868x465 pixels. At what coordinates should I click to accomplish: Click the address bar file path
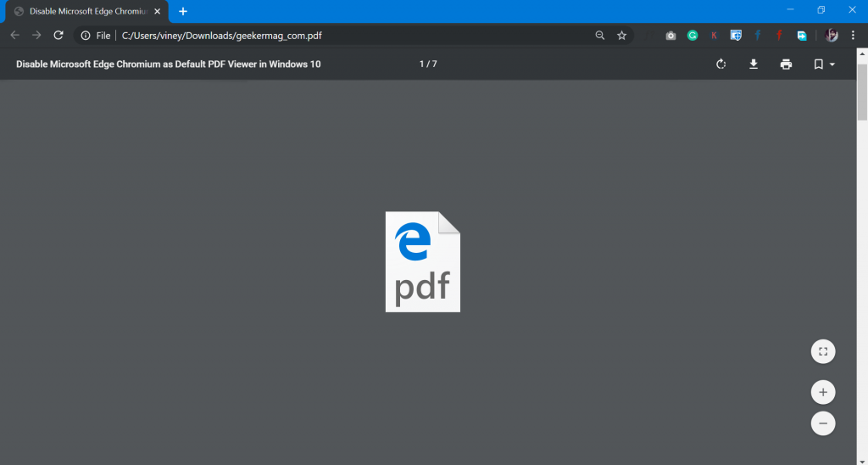(221, 36)
